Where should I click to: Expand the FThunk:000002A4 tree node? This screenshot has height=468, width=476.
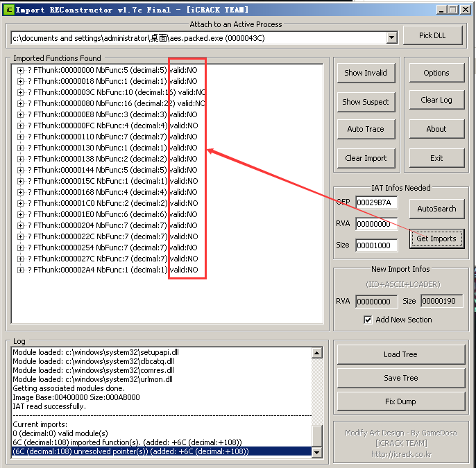(20, 270)
